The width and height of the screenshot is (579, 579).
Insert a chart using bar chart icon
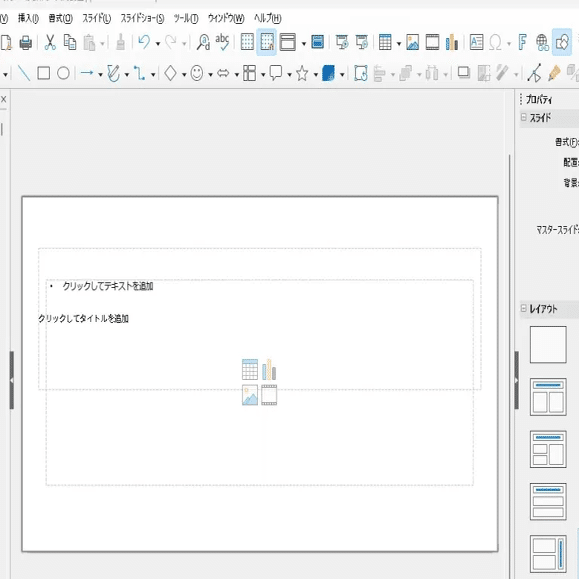click(x=452, y=42)
